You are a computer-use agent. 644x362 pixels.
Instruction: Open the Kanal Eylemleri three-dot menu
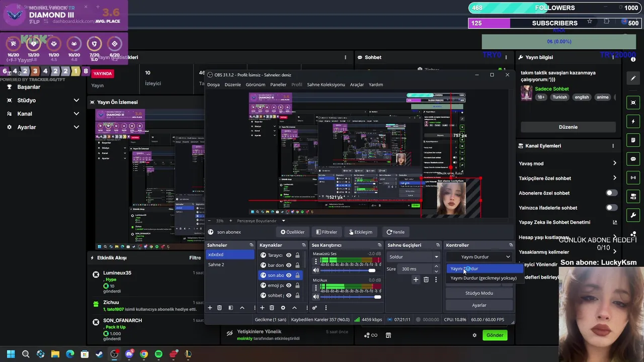pos(613,146)
